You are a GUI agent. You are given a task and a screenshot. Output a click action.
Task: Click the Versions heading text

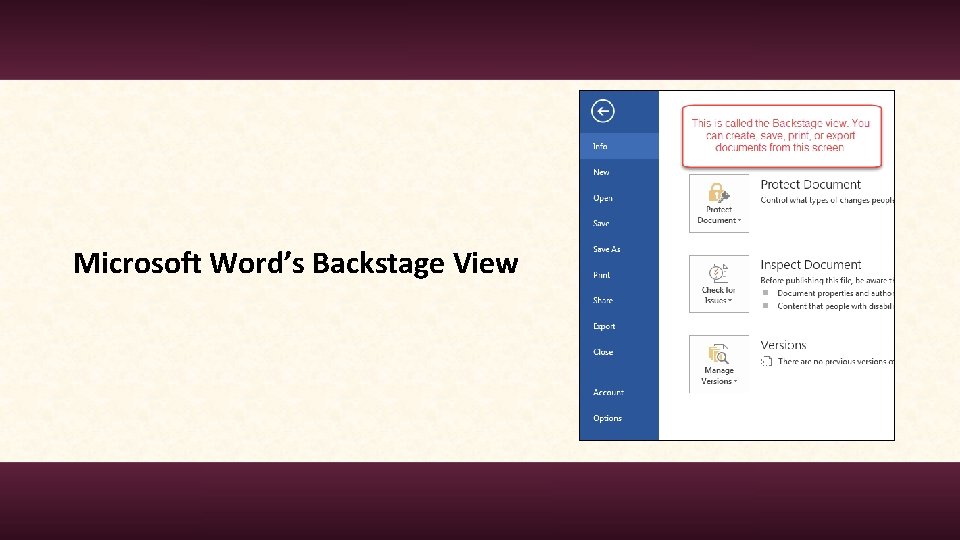tap(783, 345)
